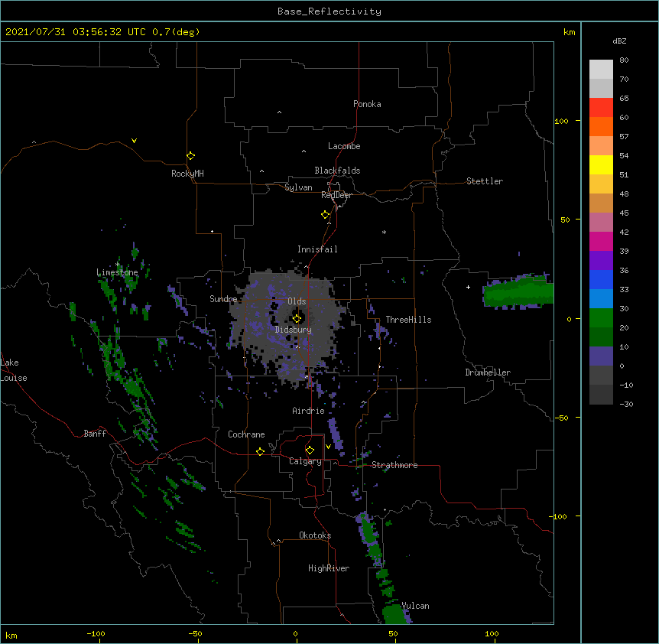Click the Airdrie label
659x644 pixels.
[x=309, y=411]
